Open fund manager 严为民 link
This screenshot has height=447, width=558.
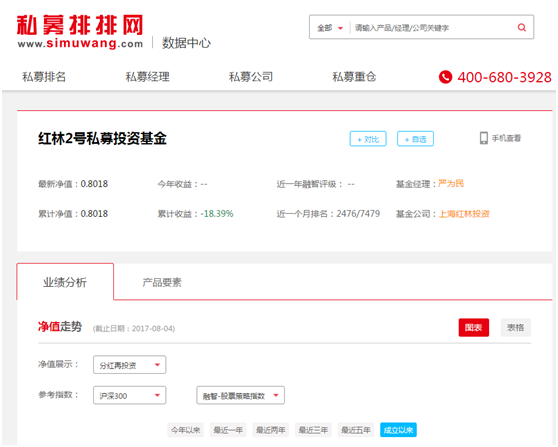coord(451,184)
